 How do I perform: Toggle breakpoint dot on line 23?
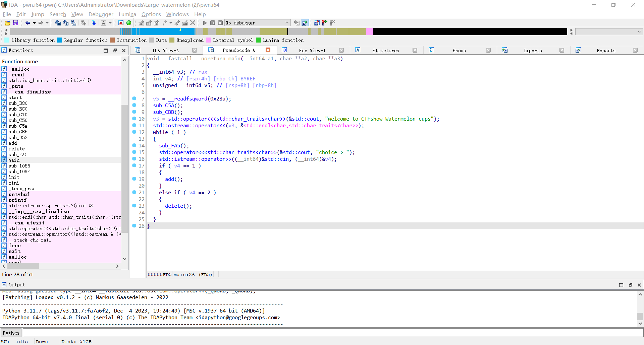(134, 206)
